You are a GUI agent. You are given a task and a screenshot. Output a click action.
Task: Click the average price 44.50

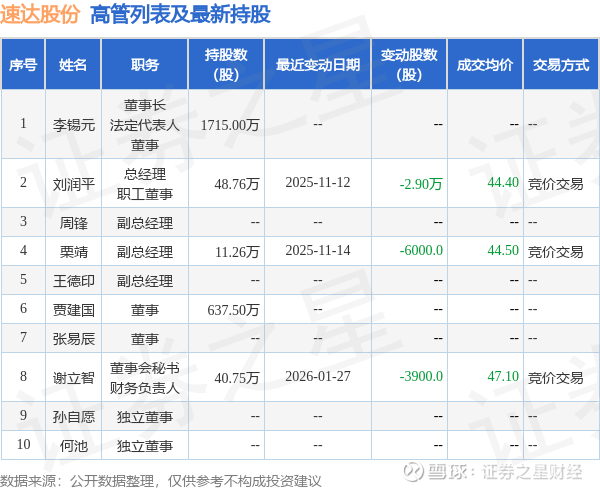[x=503, y=251]
